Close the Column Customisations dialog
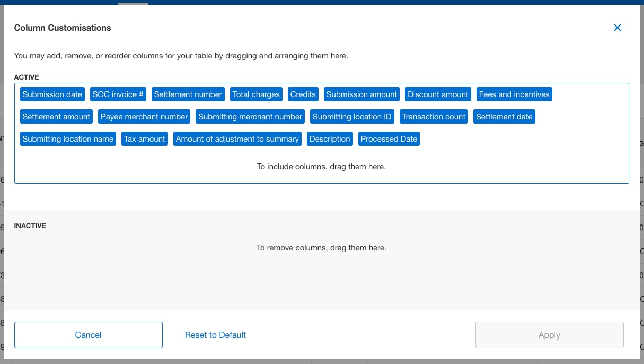Image resolution: width=644 pixels, height=364 pixels. [x=617, y=27]
